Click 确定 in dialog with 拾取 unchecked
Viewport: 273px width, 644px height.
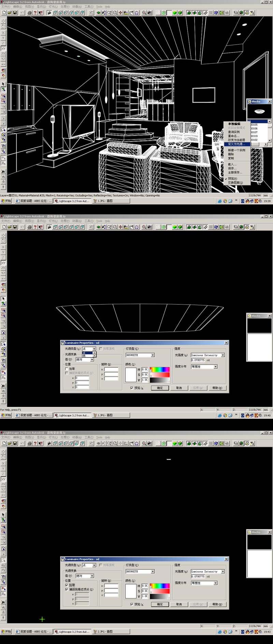pyautogui.click(x=160, y=388)
